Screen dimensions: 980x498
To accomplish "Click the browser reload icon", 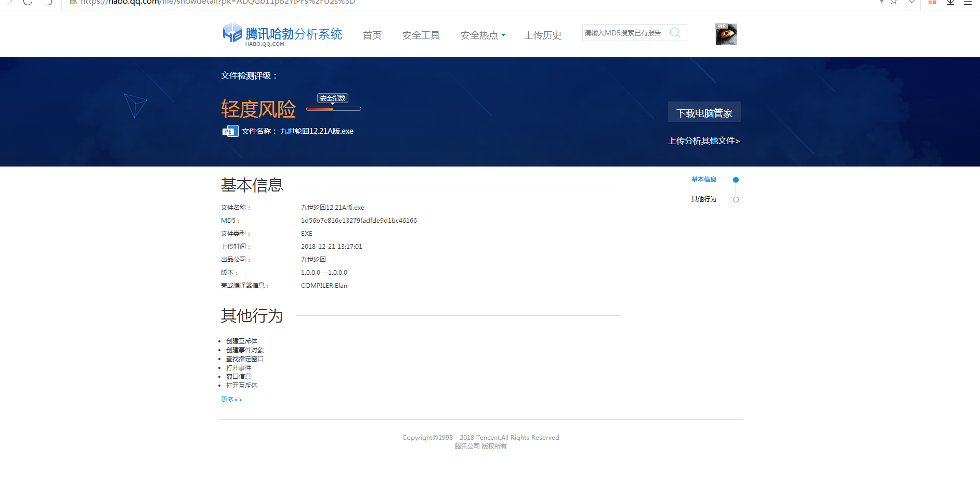I will click(x=28, y=2).
